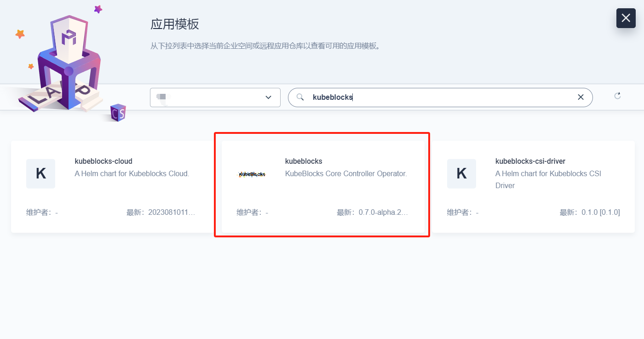Click inside the kubeblocks search input

(x=414, y=97)
